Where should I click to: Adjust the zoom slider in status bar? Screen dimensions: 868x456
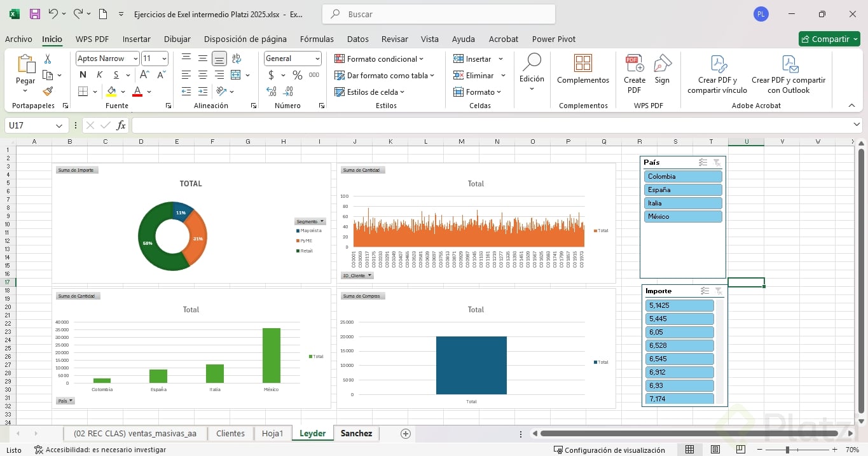(x=787, y=450)
